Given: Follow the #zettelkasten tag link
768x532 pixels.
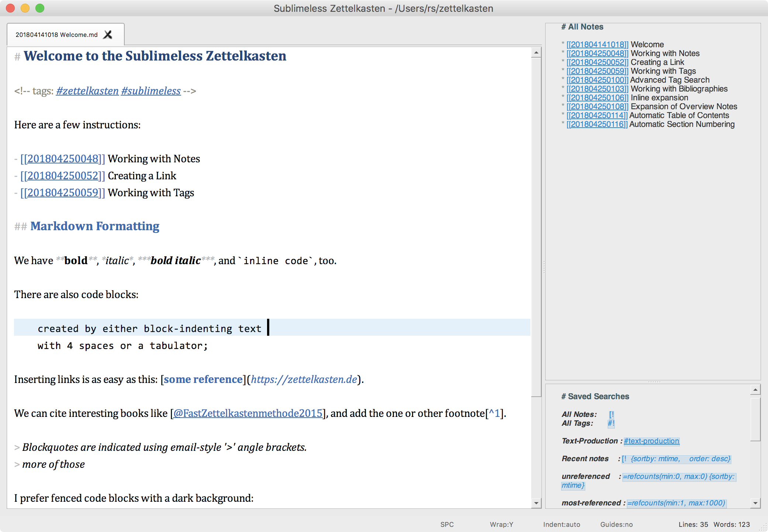Looking at the screenshot, I should tap(87, 91).
